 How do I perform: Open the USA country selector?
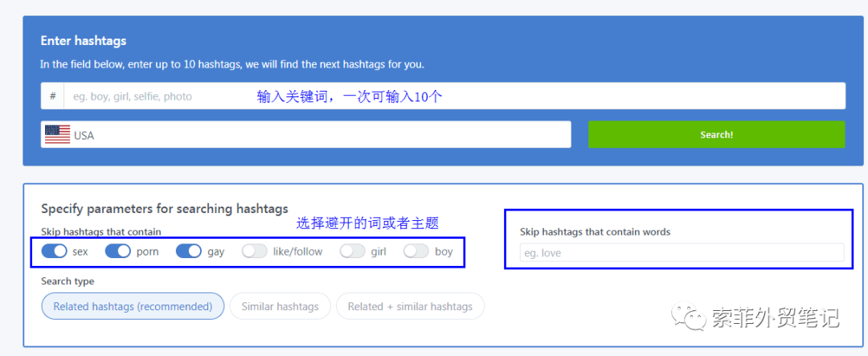tap(305, 134)
